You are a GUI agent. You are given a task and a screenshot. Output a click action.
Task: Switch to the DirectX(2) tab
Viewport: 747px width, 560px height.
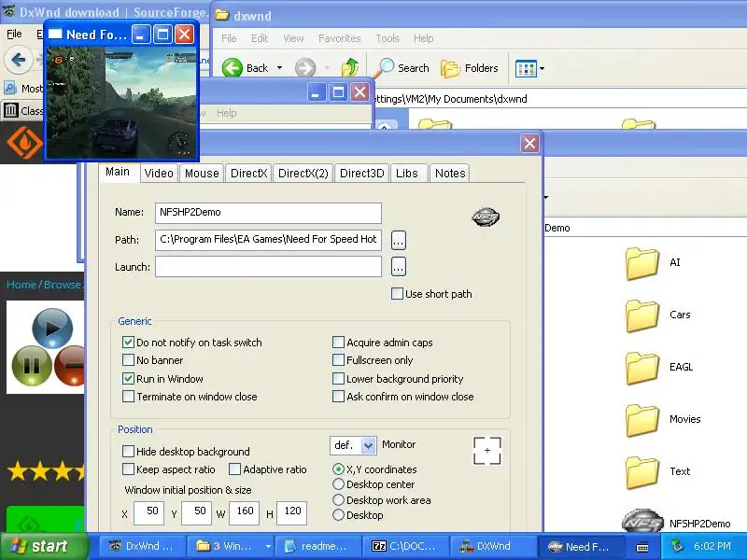[303, 174]
